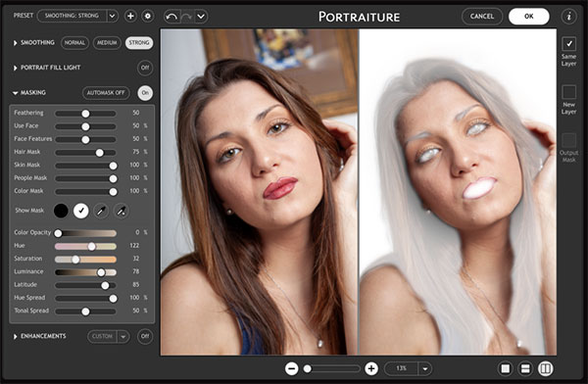Click the 13% zoom value field
This screenshot has height=384, width=588.
[x=401, y=368]
